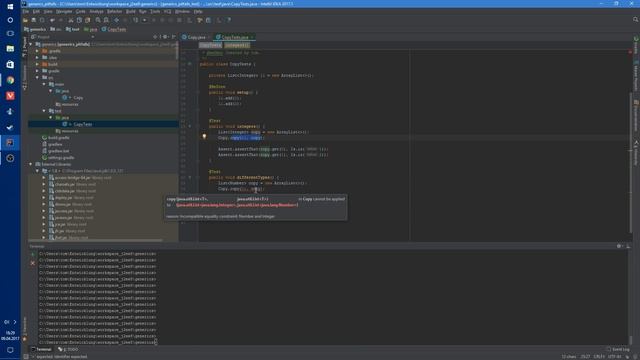The height and width of the screenshot is (360, 640).
Task: Toggle tool window bars via status-bar corner icon
Action: pos(26,356)
